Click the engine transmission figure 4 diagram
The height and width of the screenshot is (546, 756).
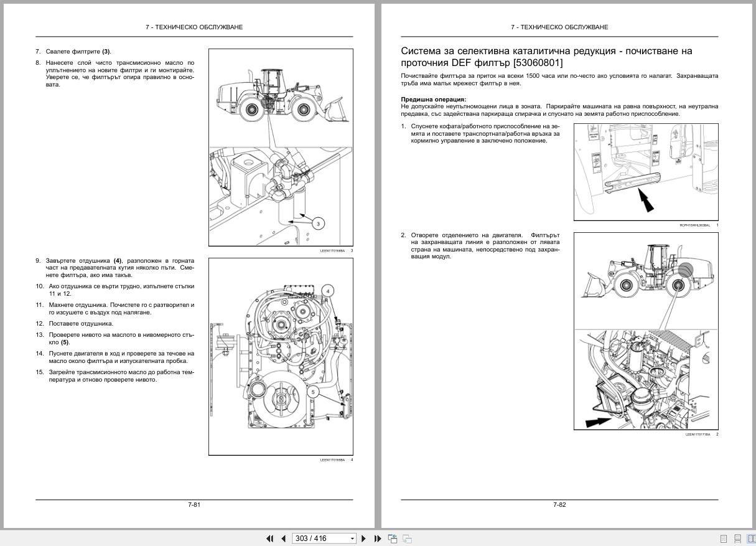tap(281, 357)
